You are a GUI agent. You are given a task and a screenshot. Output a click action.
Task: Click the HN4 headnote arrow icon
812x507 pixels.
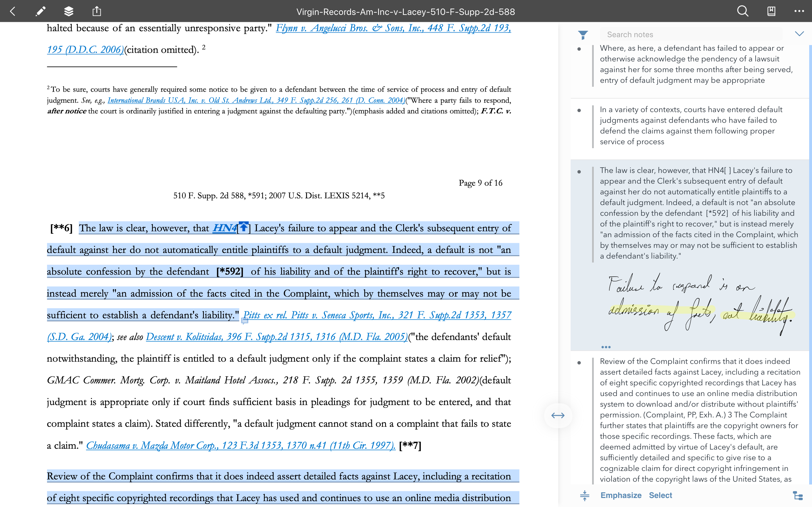click(244, 228)
